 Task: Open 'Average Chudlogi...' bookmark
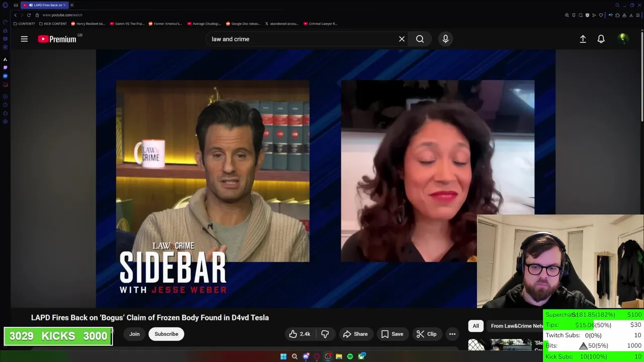(204, 24)
